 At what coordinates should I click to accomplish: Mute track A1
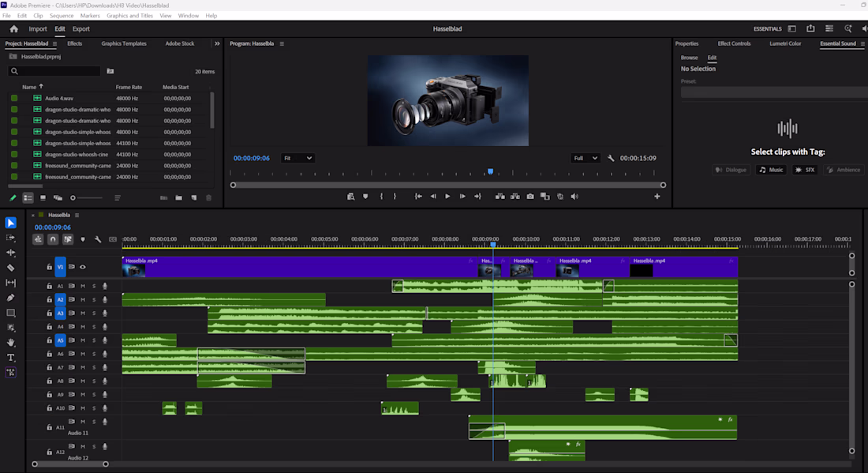tap(83, 286)
